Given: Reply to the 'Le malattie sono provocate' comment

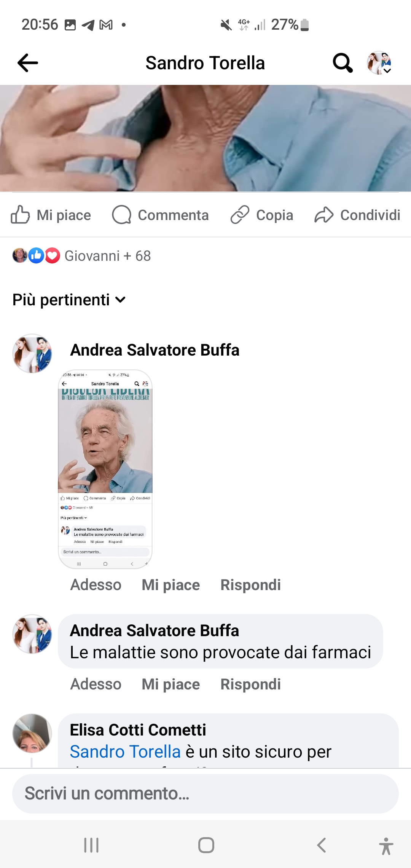Looking at the screenshot, I should (250, 684).
